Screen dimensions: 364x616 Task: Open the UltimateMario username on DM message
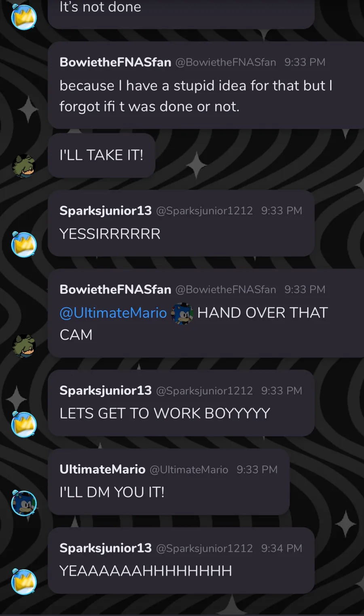pyautogui.click(x=102, y=469)
